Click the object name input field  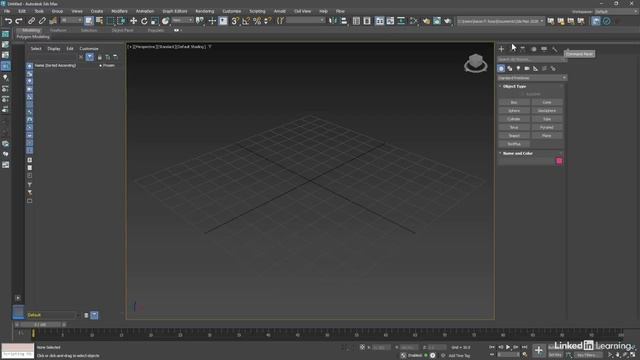tap(527, 161)
